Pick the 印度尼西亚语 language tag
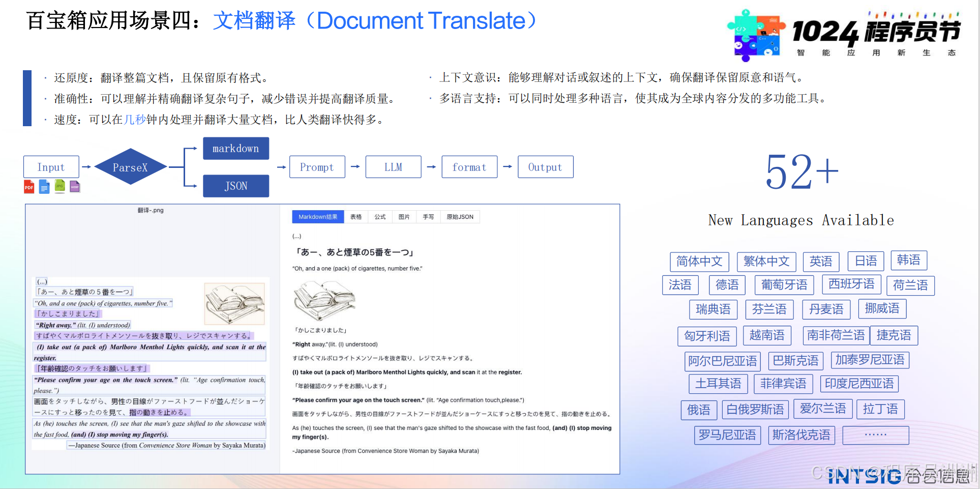Viewport: 980px width, 489px height. click(x=859, y=384)
